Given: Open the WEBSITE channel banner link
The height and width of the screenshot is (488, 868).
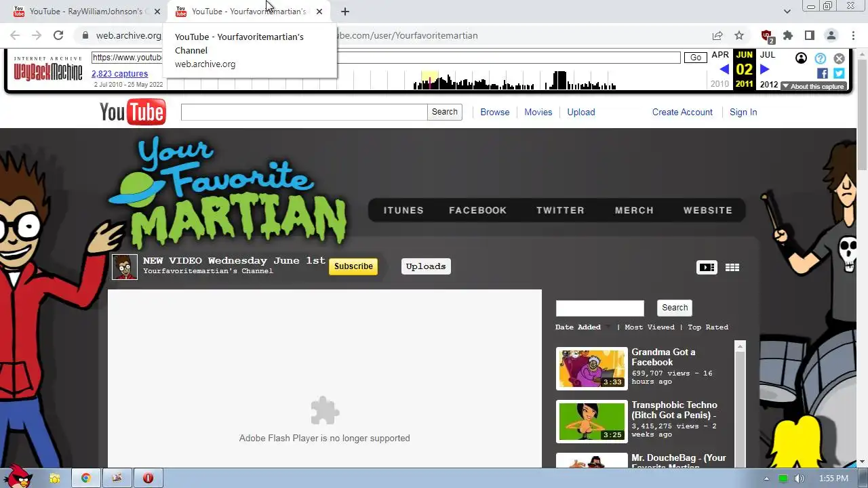Looking at the screenshot, I should coord(708,210).
